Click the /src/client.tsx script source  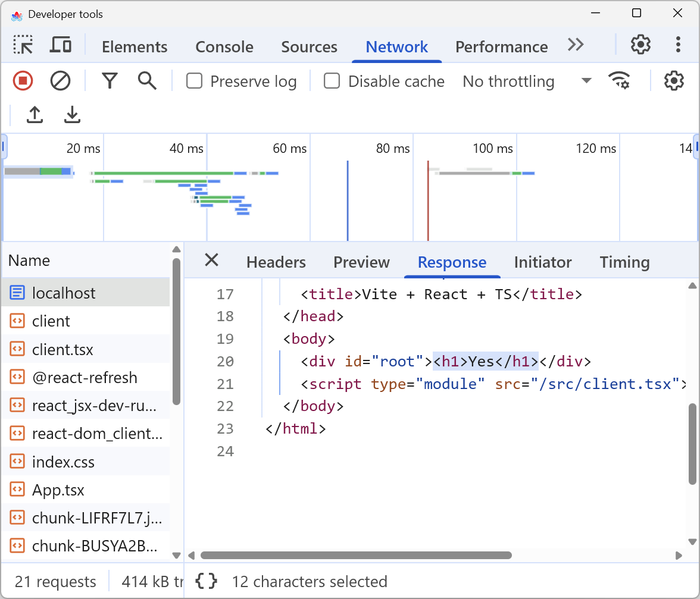[x=605, y=384]
